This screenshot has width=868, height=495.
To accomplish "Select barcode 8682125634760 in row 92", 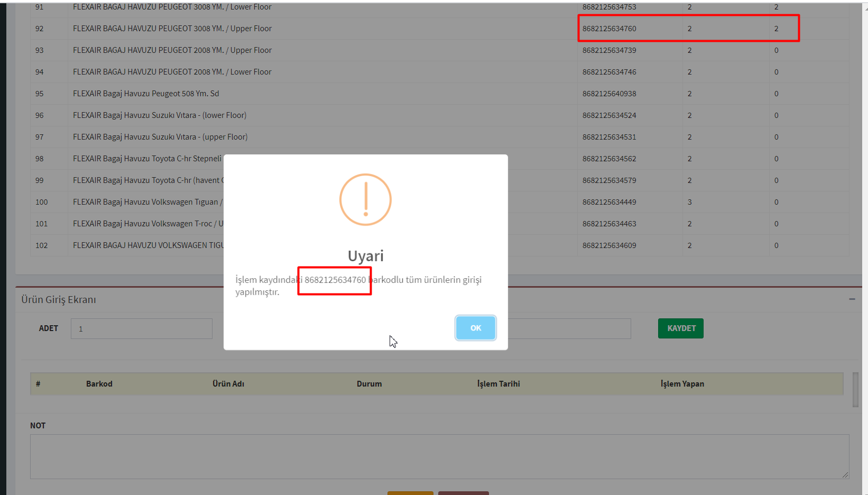I will (609, 29).
